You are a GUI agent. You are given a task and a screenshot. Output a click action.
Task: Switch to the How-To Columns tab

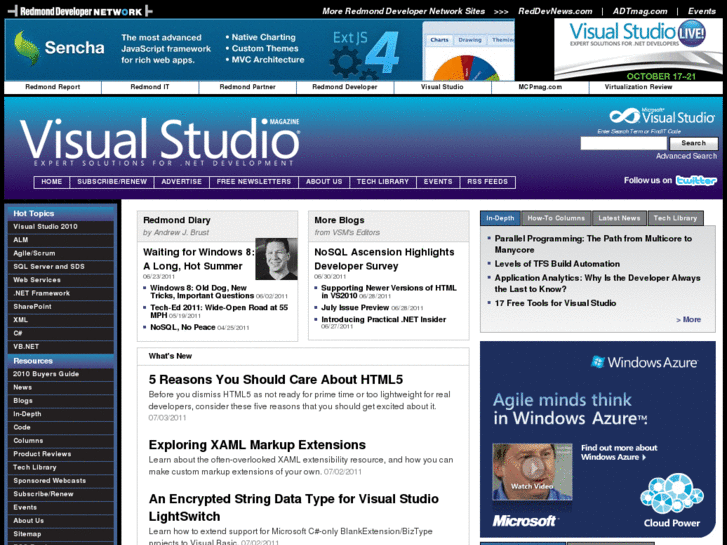[x=556, y=218]
